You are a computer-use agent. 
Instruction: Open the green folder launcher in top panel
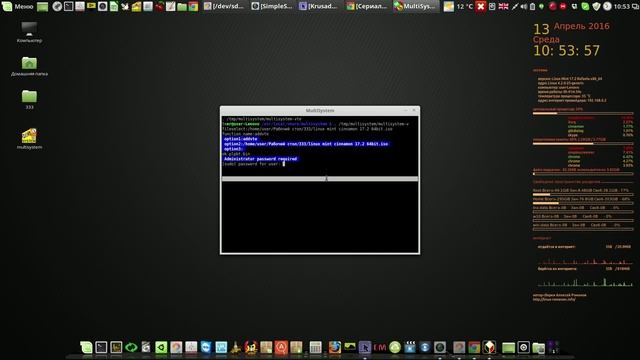[x=182, y=7]
